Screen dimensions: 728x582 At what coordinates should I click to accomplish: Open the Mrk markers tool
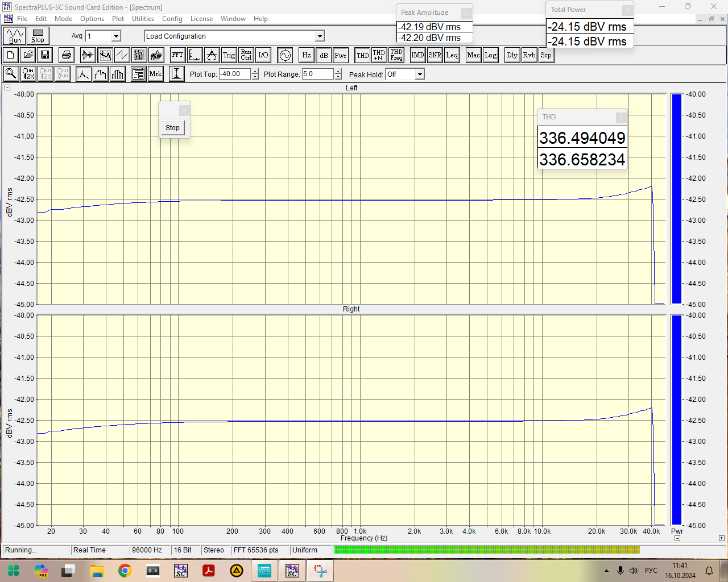[155, 74]
